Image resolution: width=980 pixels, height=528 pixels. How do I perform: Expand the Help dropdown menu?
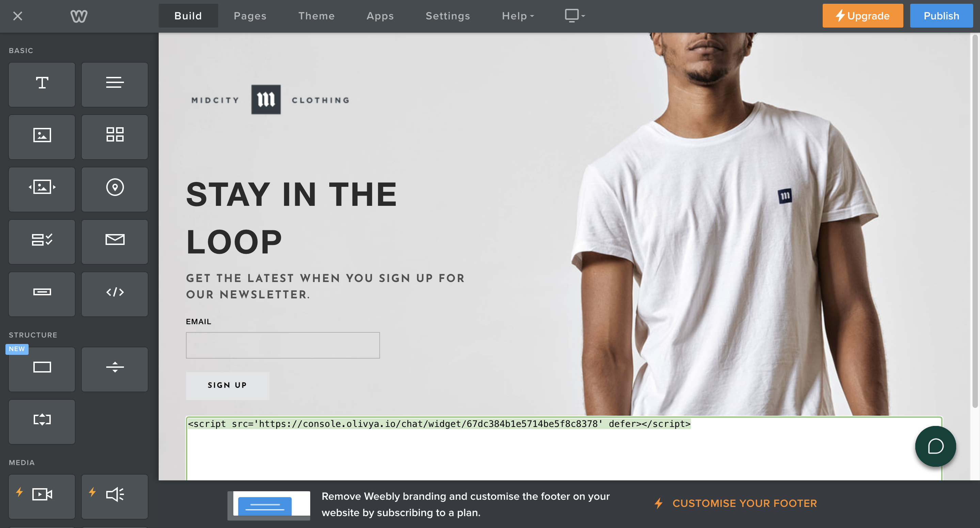coord(518,16)
